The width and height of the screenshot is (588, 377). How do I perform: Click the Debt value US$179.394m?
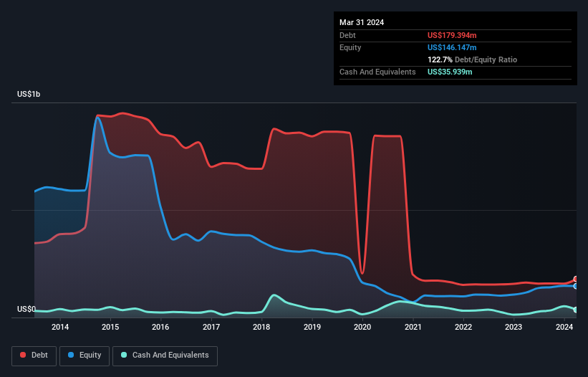452,35
